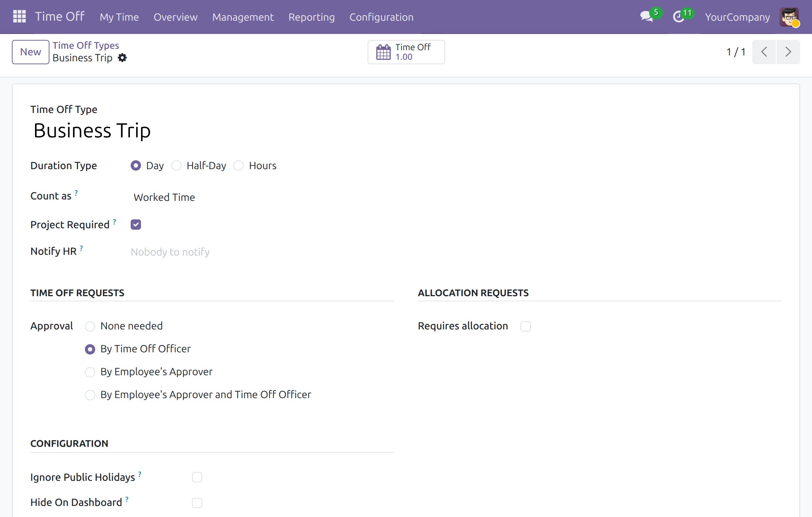Open the conversations chat bubble icon
Viewport: 812px width, 517px height.
647,17
